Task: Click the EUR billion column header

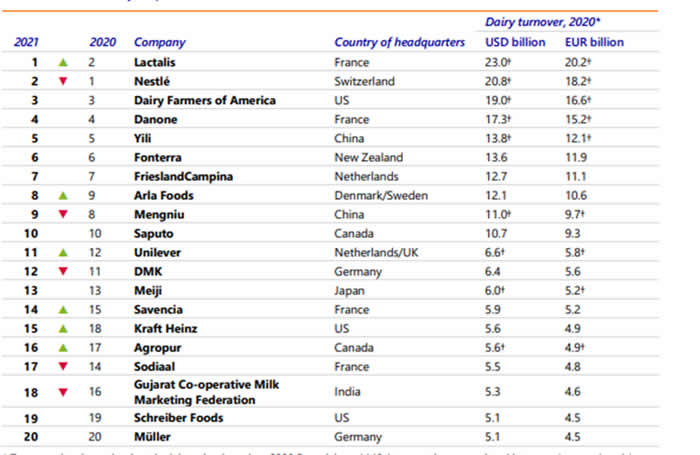Action: (594, 42)
